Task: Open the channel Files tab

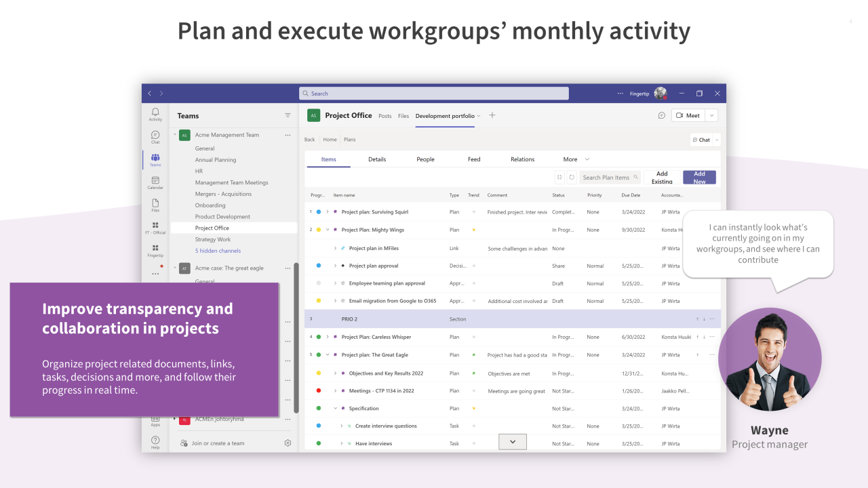Action: pyautogui.click(x=403, y=116)
